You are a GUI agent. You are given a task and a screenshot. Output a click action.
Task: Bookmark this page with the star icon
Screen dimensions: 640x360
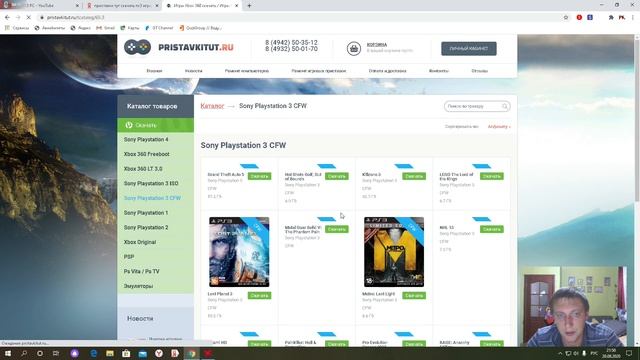[x=566, y=18]
